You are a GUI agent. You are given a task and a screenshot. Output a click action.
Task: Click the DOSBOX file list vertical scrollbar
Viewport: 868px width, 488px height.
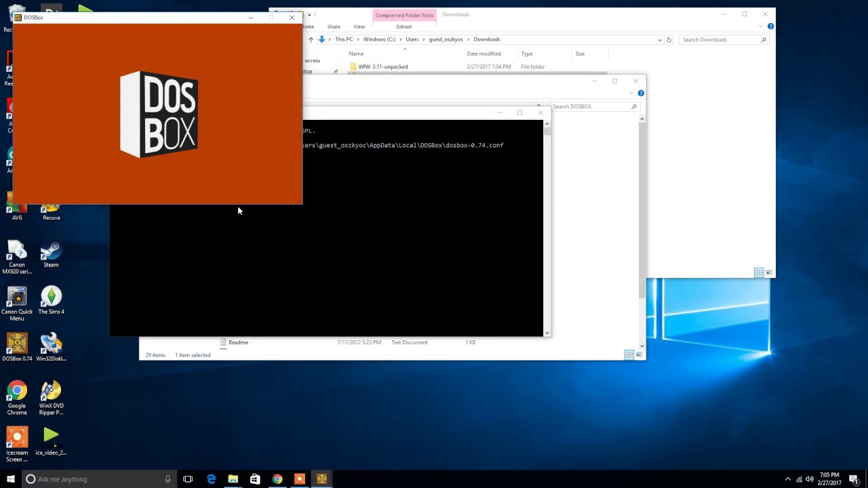click(642, 210)
